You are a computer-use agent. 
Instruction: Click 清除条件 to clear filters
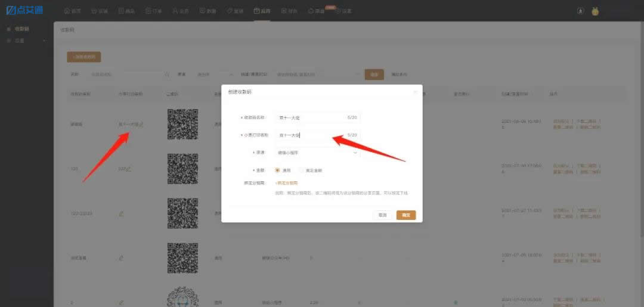click(x=399, y=75)
